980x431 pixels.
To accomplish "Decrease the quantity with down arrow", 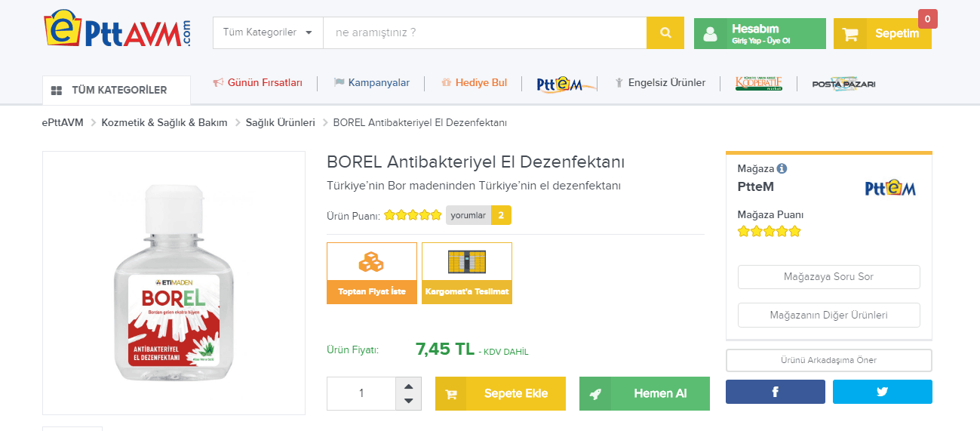I will point(408,401).
